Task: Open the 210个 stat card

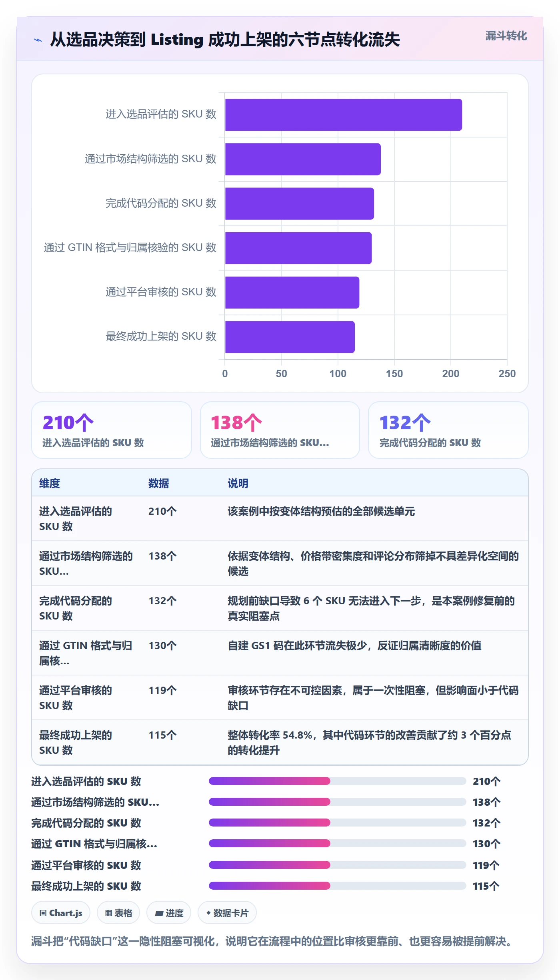Action: coord(112,430)
